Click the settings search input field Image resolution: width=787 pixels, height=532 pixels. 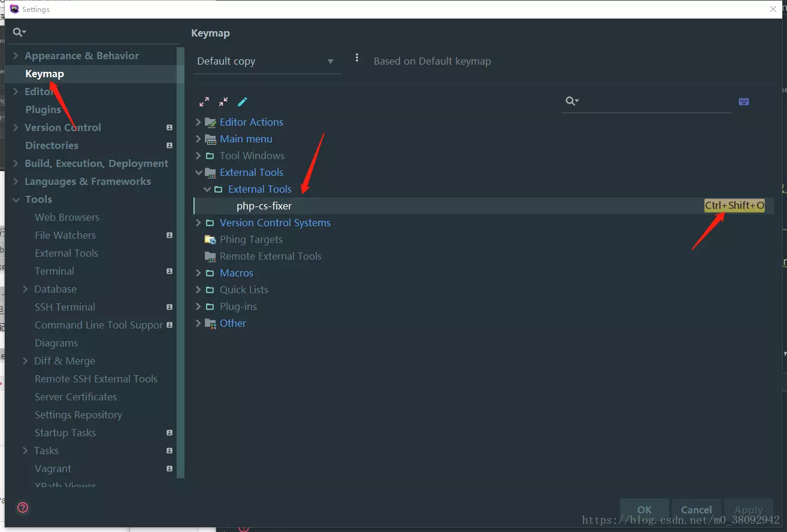click(96, 32)
